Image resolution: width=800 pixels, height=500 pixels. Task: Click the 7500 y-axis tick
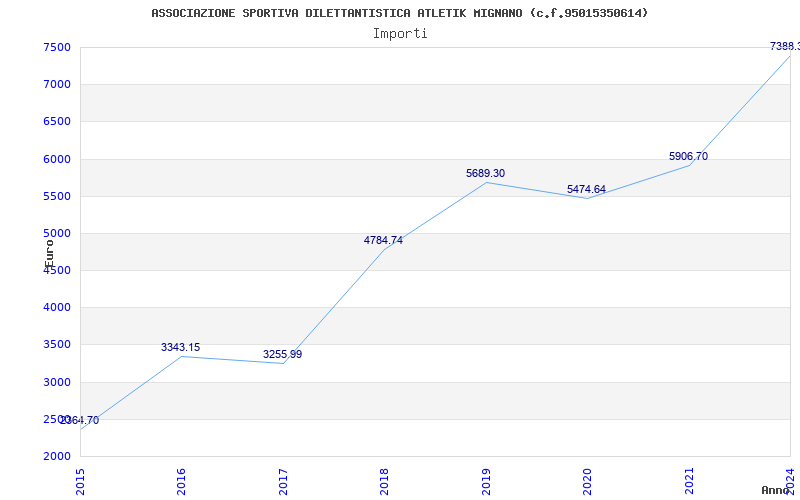(57, 47)
